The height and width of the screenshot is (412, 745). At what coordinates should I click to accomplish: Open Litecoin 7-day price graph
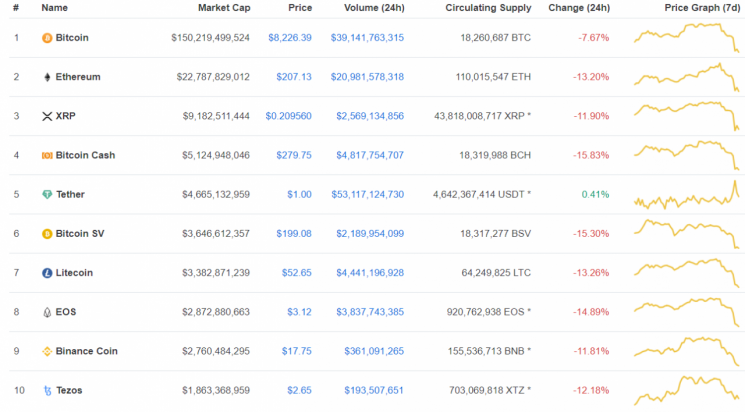pos(687,273)
